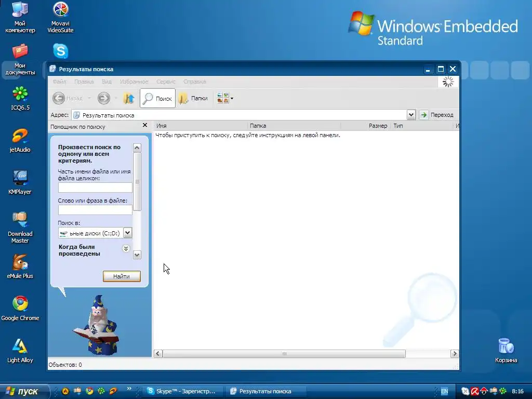This screenshot has width=532, height=399.
Task: Click the 8:16 system clock
Action: click(x=518, y=391)
